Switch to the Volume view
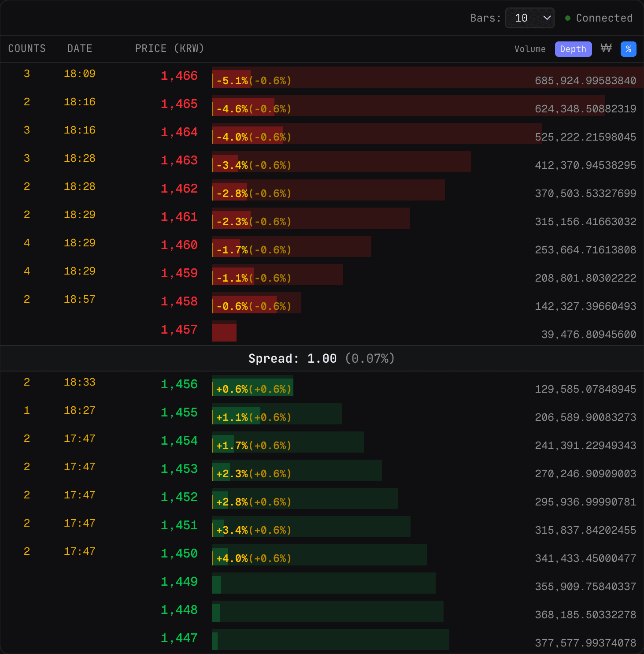The image size is (644, 654). coord(530,49)
